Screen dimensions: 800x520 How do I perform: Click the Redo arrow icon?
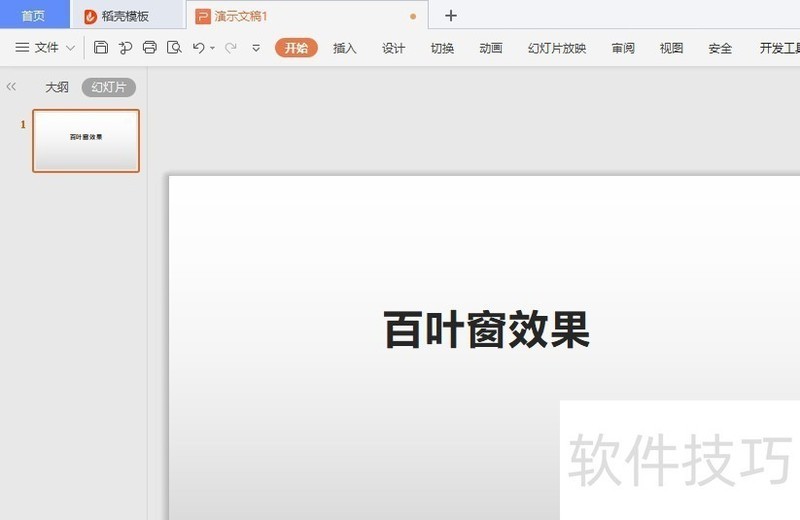click(x=231, y=48)
